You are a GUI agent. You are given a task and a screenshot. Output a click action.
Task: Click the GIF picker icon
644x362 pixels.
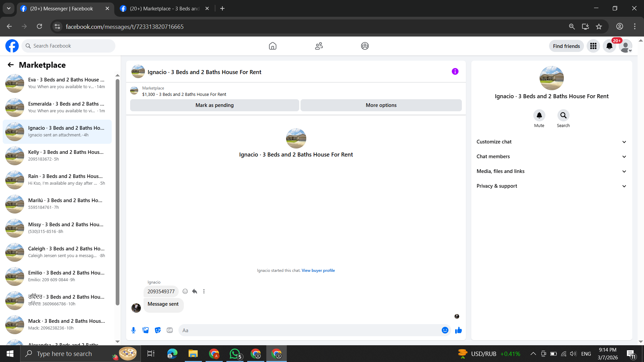click(170, 330)
